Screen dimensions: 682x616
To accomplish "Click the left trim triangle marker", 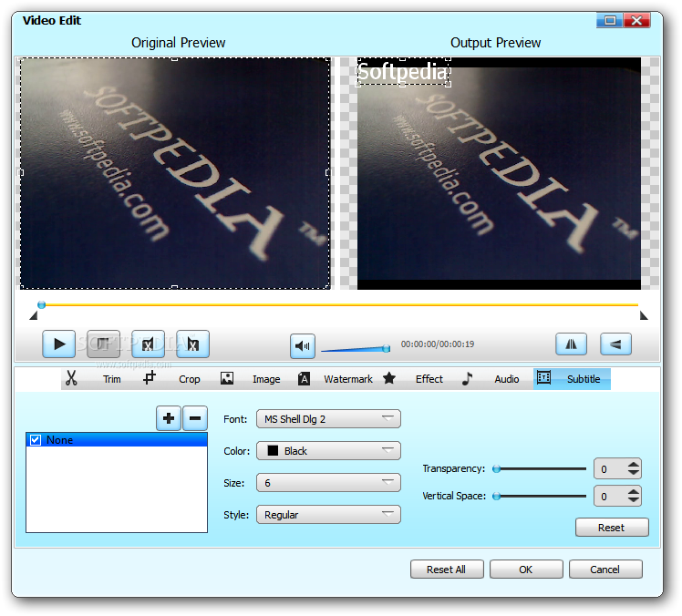I will 33,315.
